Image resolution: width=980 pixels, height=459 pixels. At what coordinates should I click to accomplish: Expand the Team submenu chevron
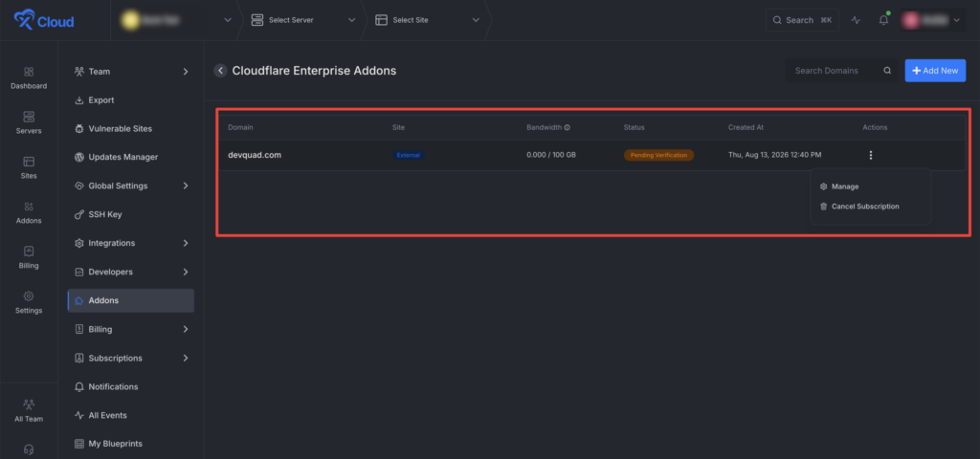coord(186,72)
